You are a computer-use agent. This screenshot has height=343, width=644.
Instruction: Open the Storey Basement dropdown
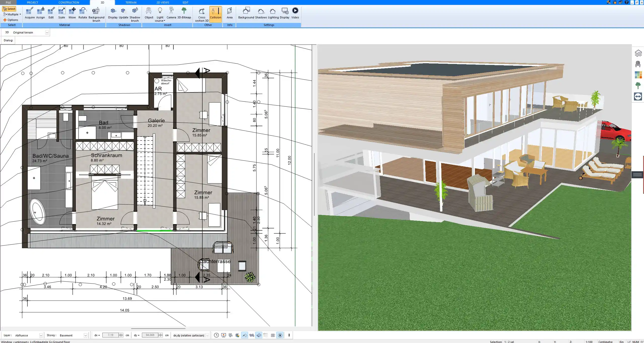(x=85, y=335)
